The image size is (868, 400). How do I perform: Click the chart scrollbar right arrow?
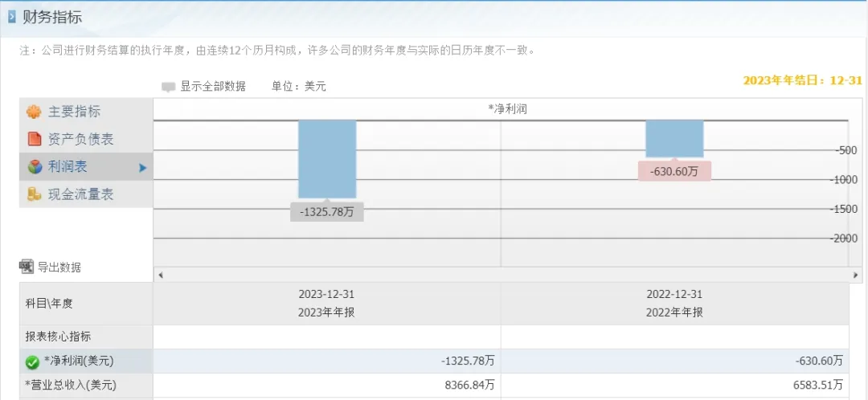(x=856, y=275)
